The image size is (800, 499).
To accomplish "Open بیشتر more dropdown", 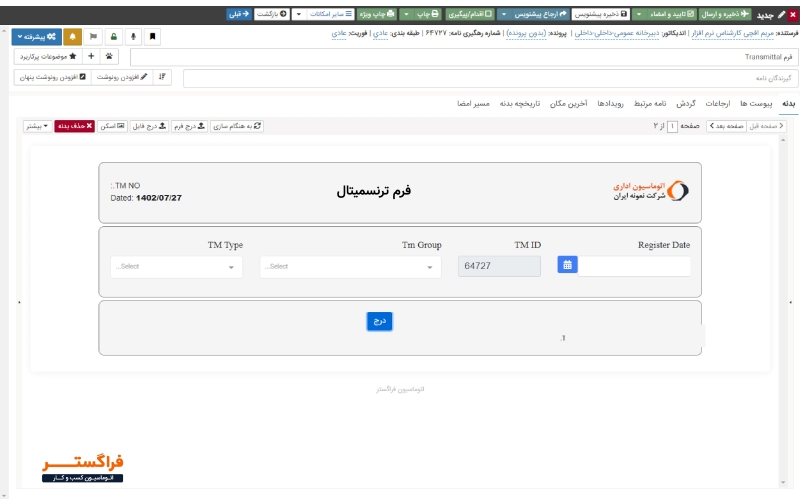I will point(37,126).
